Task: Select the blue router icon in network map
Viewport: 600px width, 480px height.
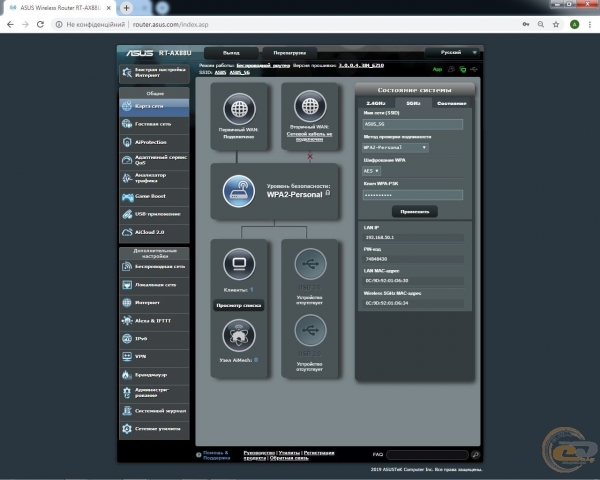Action: coord(239,191)
